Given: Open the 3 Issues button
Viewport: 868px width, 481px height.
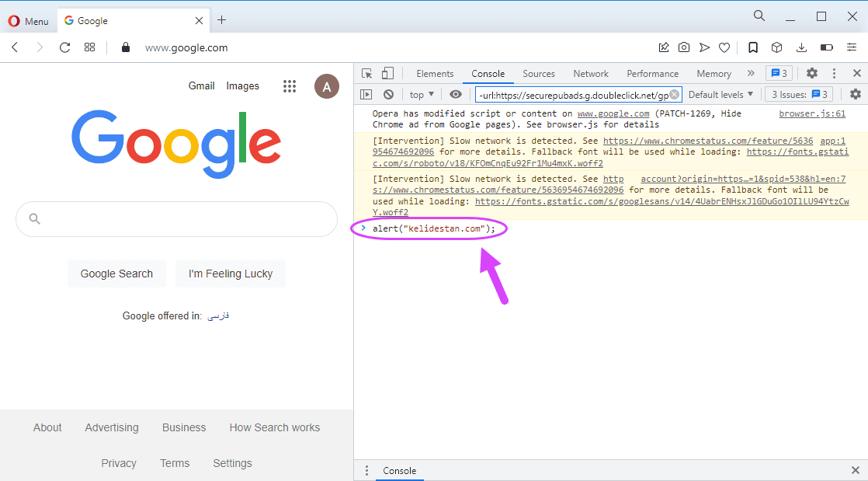Looking at the screenshot, I should click(800, 95).
